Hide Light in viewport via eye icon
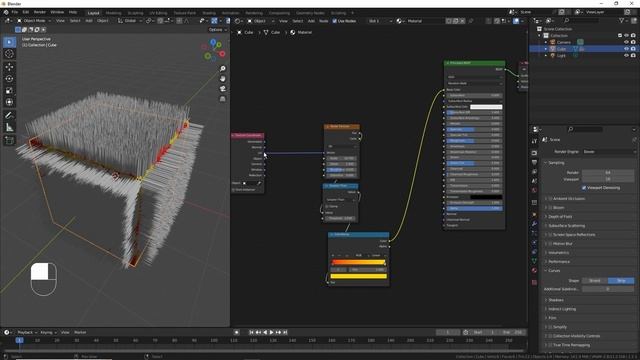This screenshot has width=640, height=360. pos(627,55)
